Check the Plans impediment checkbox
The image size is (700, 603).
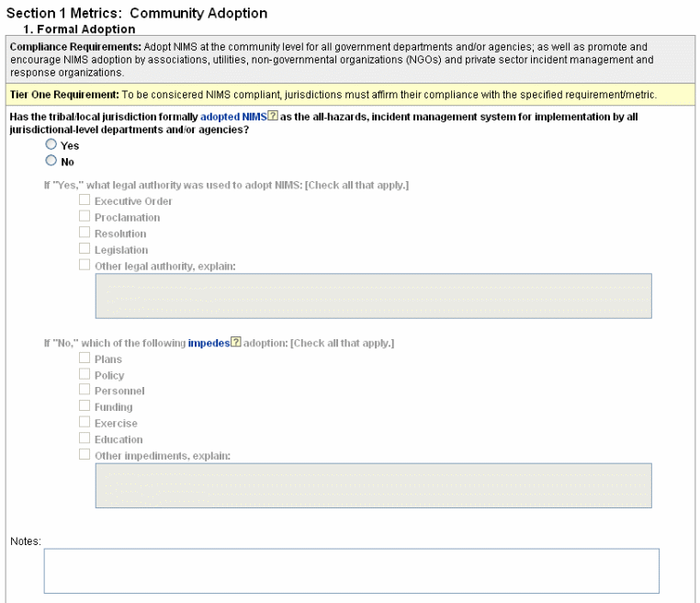coord(85,358)
